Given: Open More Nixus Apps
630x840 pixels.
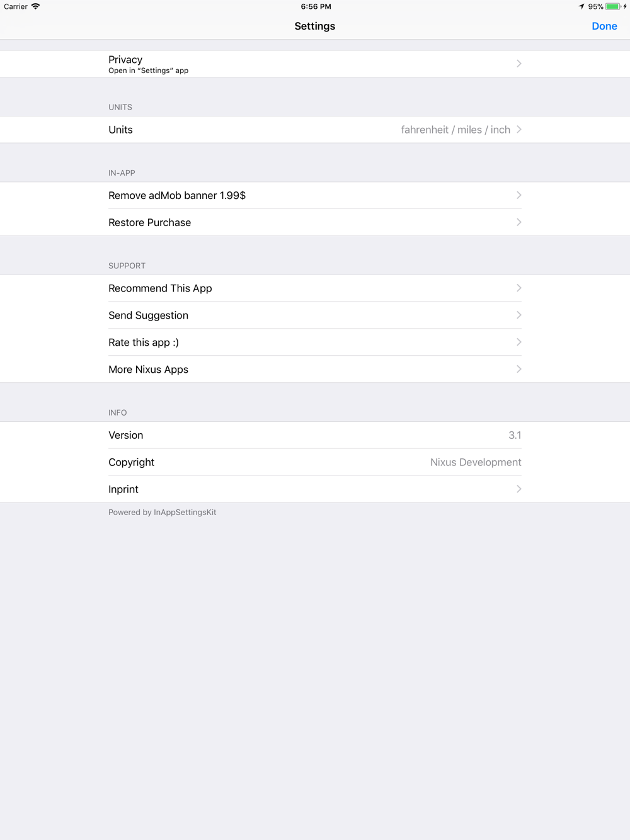Looking at the screenshot, I should click(314, 370).
